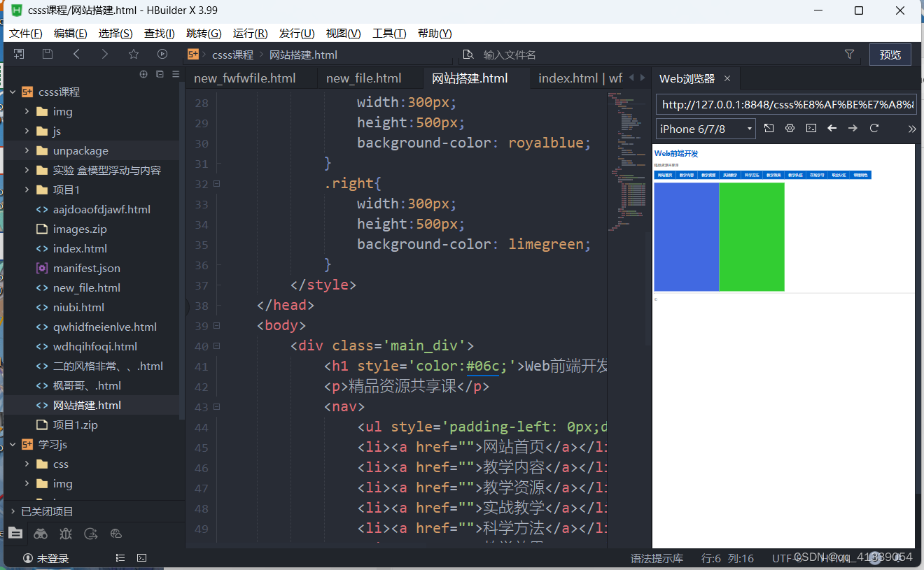Fold the .right CSS block at line 32
924x570 pixels.
click(216, 184)
